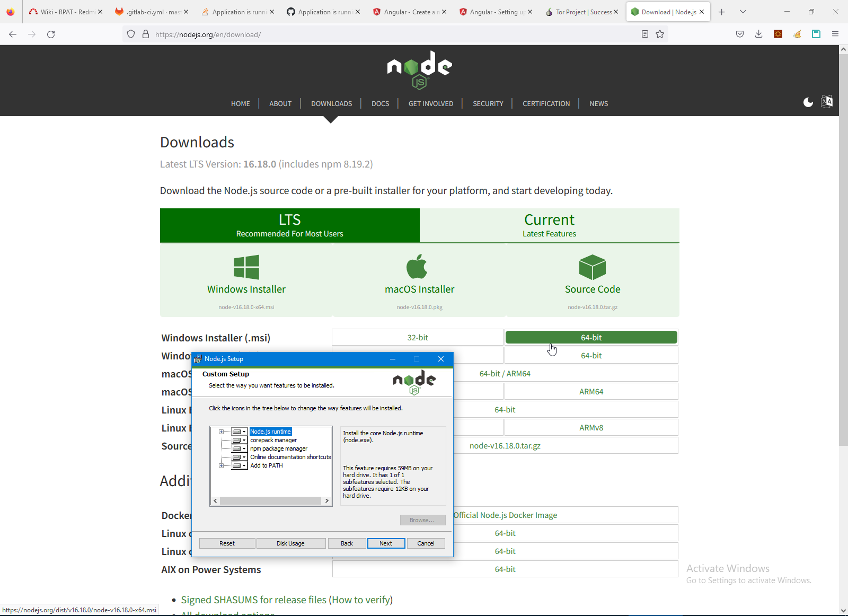Viewport: 848px width, 616px height.
Task: Go to the ABOUT nav page
Action: 280,104
